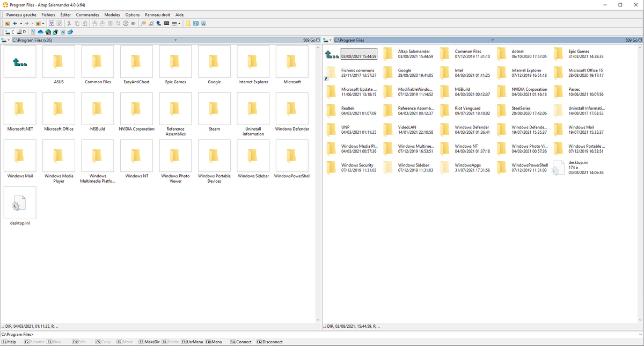This screenshot has width=644, height=346.
Task: Open the view mode dropdown arrow
Action: pos(179,24)
